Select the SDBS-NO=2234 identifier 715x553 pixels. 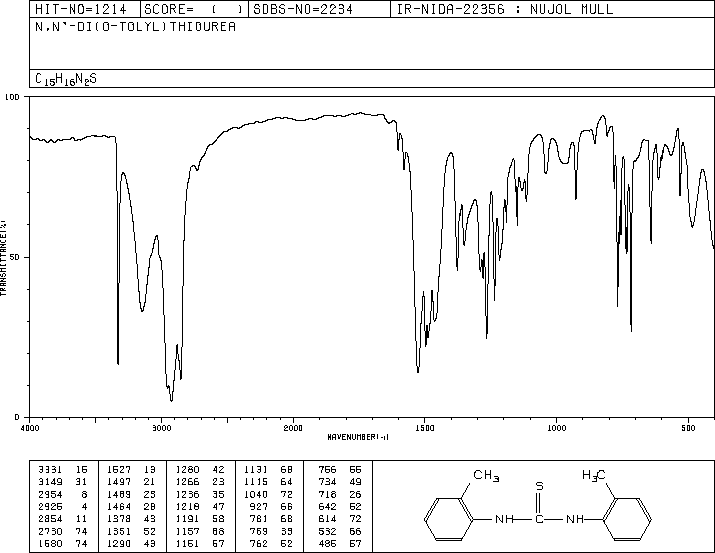click(303, 10)
